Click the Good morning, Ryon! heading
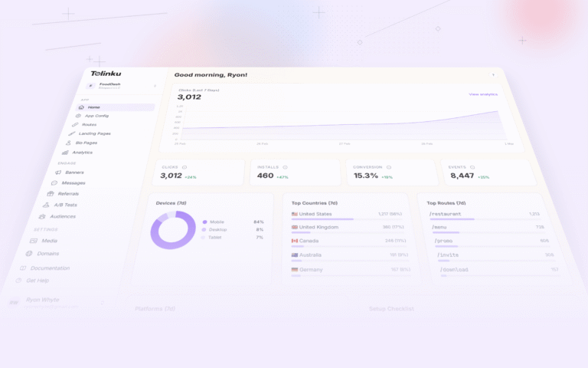588x368 pixels. click(x=211, y=74)
